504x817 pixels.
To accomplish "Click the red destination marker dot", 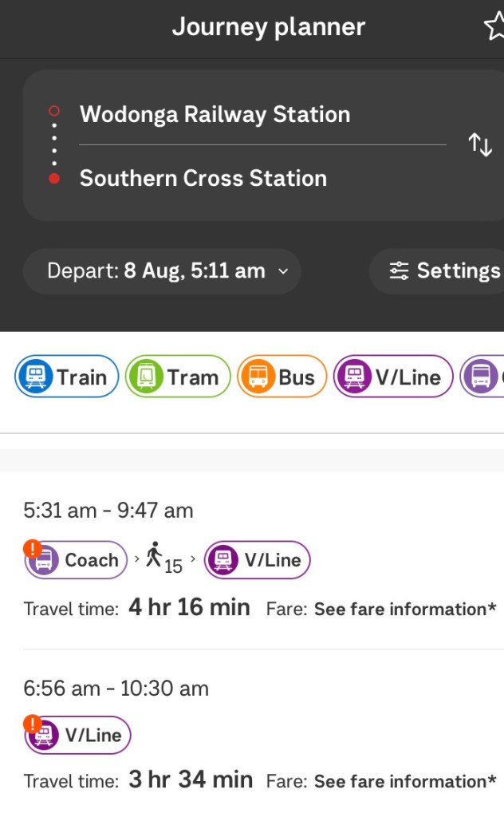I will (54, 179).
